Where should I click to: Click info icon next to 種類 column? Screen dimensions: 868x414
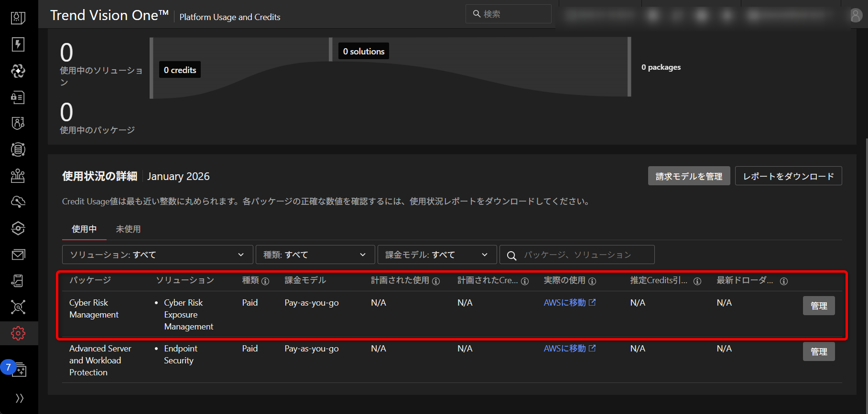point(265,281)
